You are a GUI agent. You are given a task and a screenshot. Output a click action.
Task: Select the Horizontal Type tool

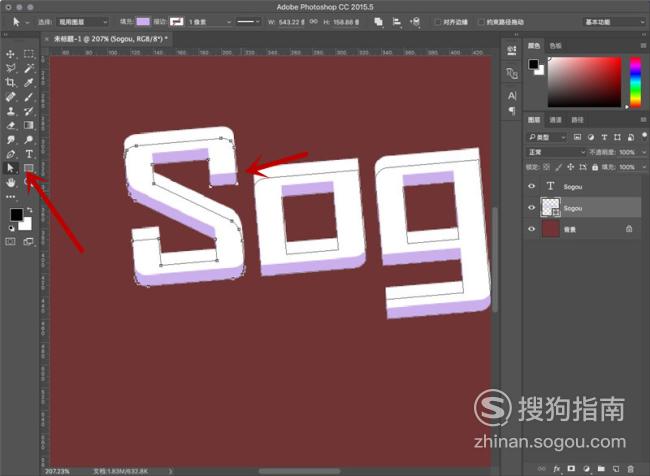(x=29, y=154)
